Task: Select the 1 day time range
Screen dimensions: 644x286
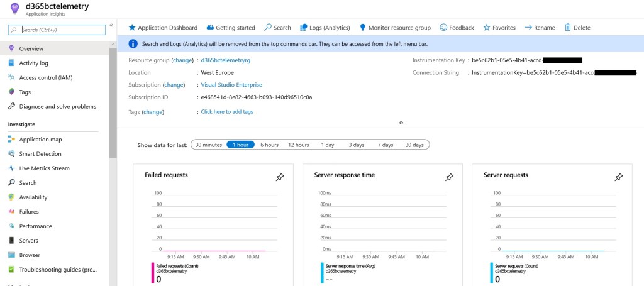Action: pos(328,145)
